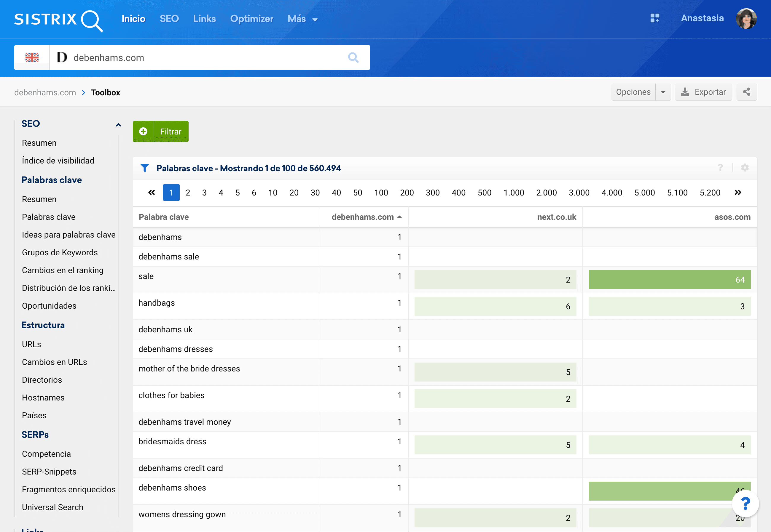Open table settings gear icon
771x532 pixels.
745,168
